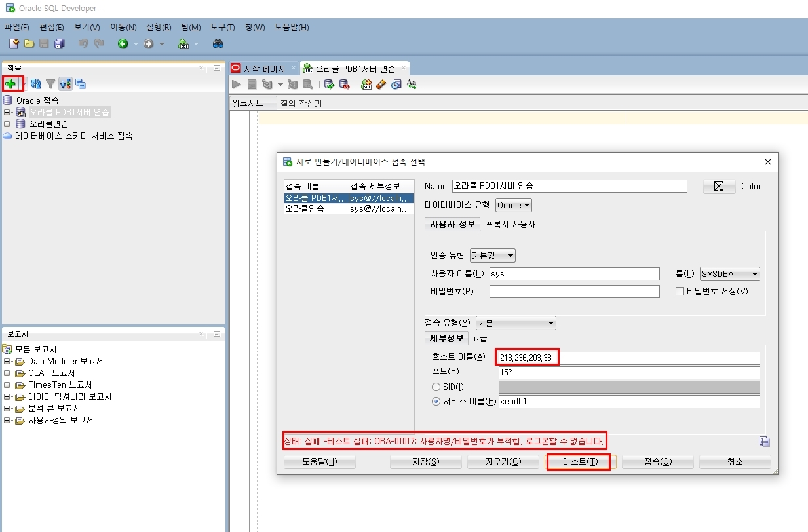Click the 테스트(T) button
Screen dimensions: 808x532
pos(581,462)
